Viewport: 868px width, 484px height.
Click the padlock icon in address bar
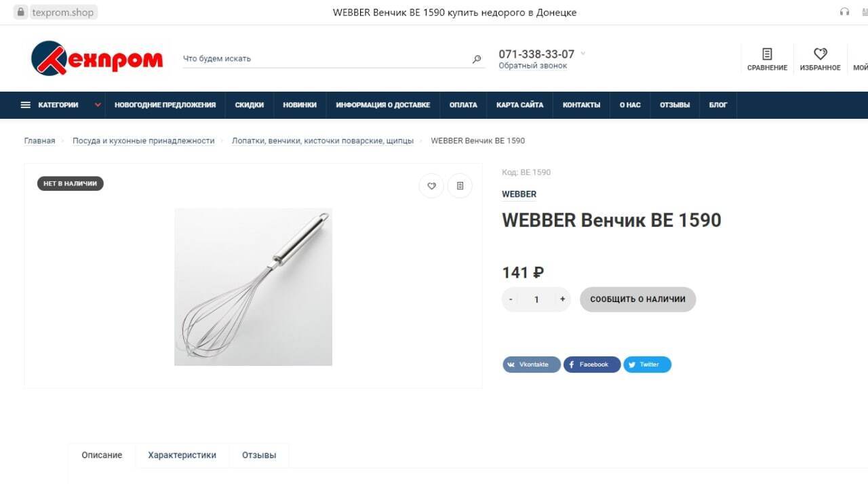tap(20, 12)
